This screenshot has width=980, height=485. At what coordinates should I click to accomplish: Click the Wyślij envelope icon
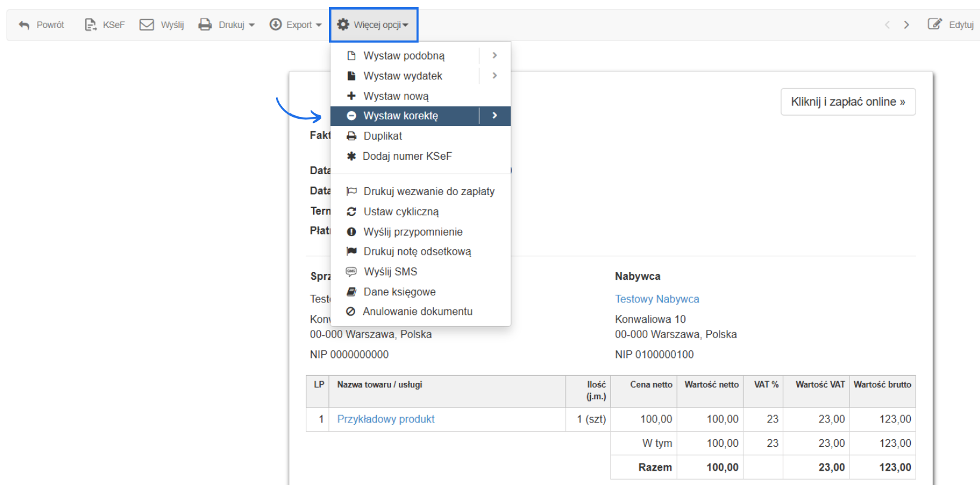click(147, 24)
